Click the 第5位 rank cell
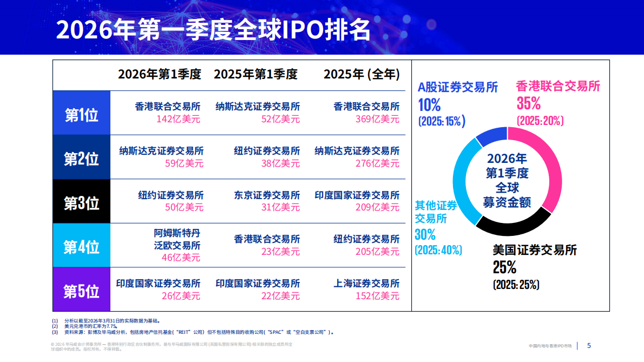Viewport: 644px width, 362px height. click(x=81, y=289)
